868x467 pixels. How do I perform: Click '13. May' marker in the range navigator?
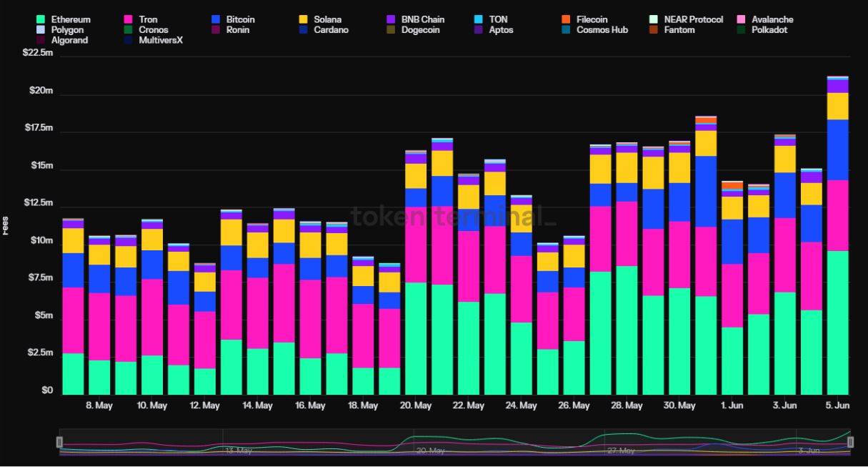[x=239, y=451]
